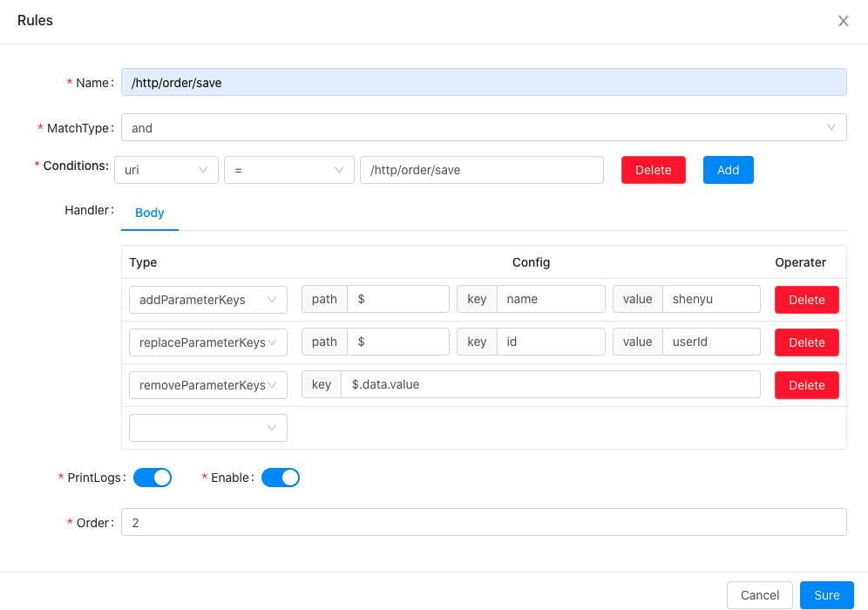Expand the empty handler type dropdown
Image resolution: width=868 pixels, height=610 pixels.
207,428
